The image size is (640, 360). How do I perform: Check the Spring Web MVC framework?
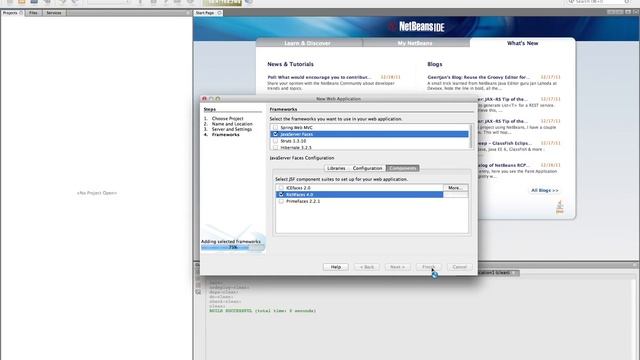pyautogui.click(x=276, y=127)
